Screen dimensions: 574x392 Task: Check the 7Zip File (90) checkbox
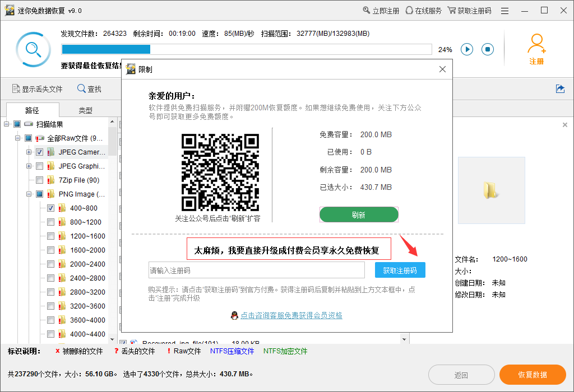(40, 180)
